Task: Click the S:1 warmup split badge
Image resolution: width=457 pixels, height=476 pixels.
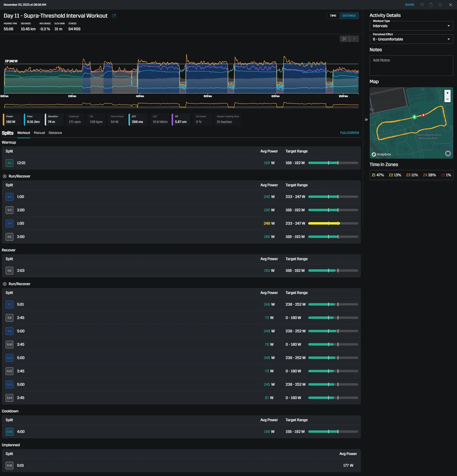Action: [10, 163]
